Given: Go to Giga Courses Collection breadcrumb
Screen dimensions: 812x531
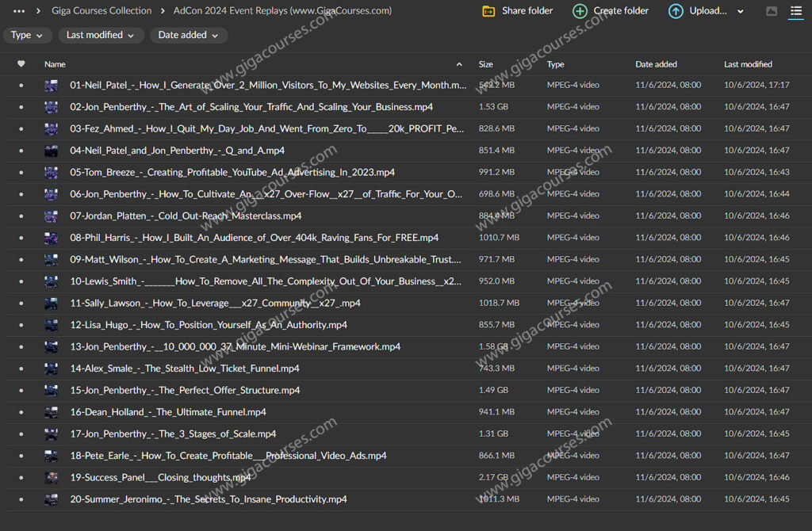Looking at the screenshot, I should (x=101, y=11).
